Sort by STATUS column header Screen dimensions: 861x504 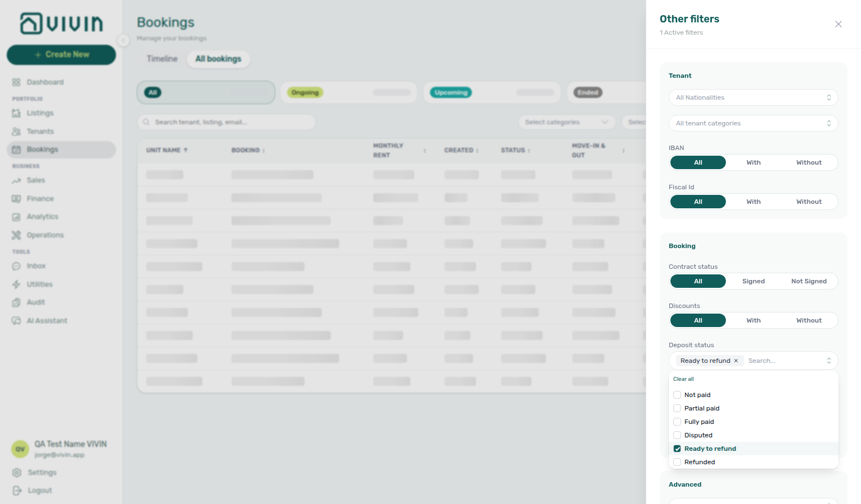(x=516, y=150)
